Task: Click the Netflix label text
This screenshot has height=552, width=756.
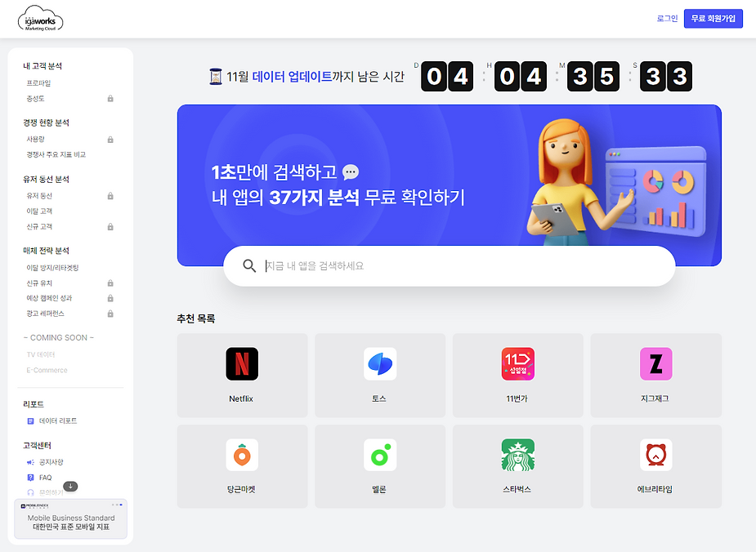Action: tap(241, 398)
